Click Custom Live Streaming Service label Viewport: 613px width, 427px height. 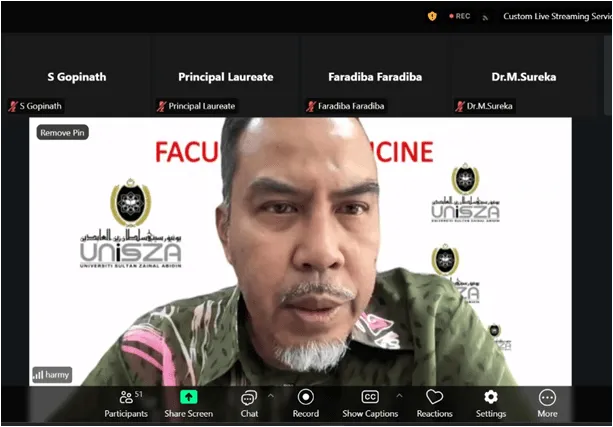coord(558,16)
